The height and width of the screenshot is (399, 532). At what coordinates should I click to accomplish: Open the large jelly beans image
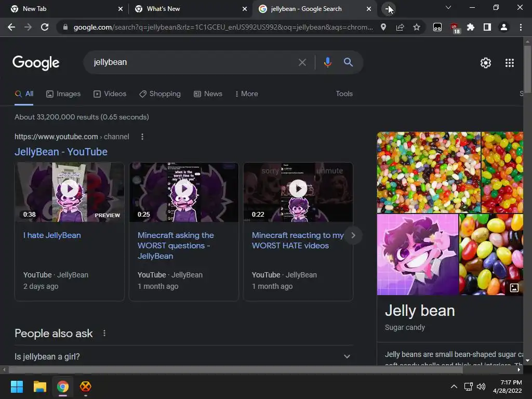(429, 172)
